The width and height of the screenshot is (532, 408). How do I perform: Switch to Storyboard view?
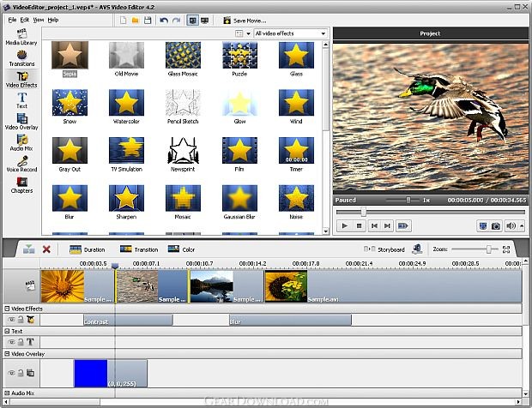[x=386, y=249]
